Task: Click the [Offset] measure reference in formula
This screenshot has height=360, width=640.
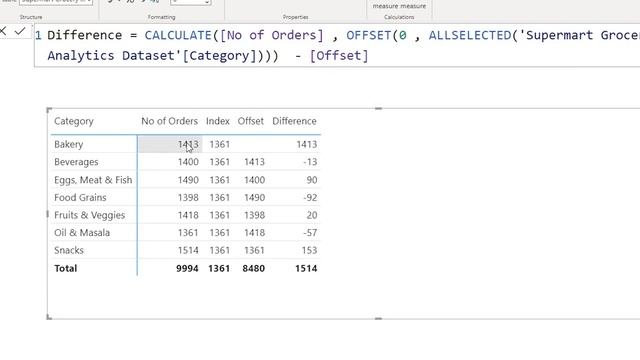Action: tap(339, 56)
